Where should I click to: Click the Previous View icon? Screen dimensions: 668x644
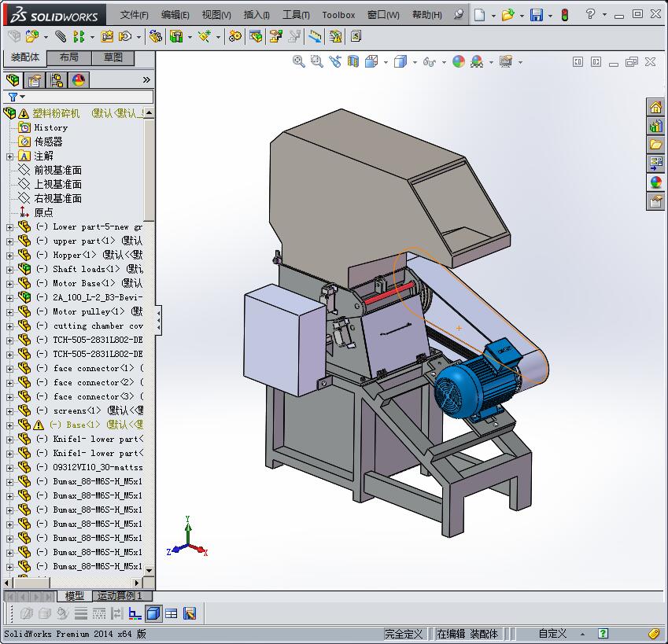(x=335, y=61)
